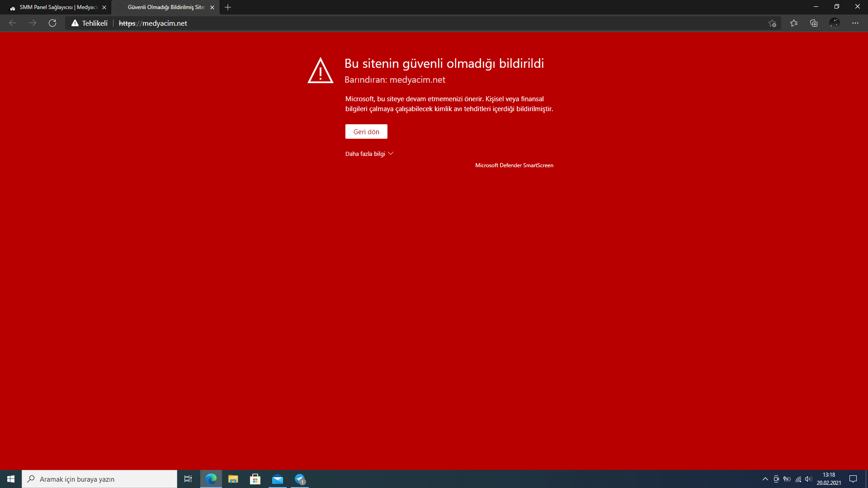Open the Favorites list icon
Viewport: 868px width, 488px height.
[794, 23]
